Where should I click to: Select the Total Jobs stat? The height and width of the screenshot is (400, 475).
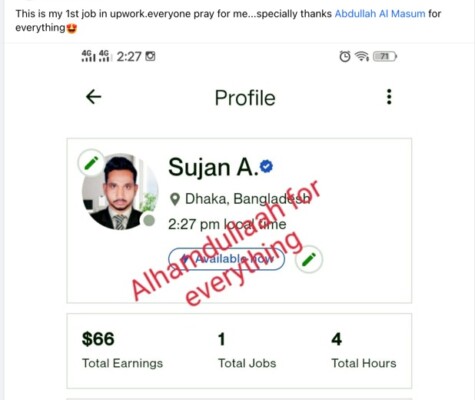tap(247, 350)
